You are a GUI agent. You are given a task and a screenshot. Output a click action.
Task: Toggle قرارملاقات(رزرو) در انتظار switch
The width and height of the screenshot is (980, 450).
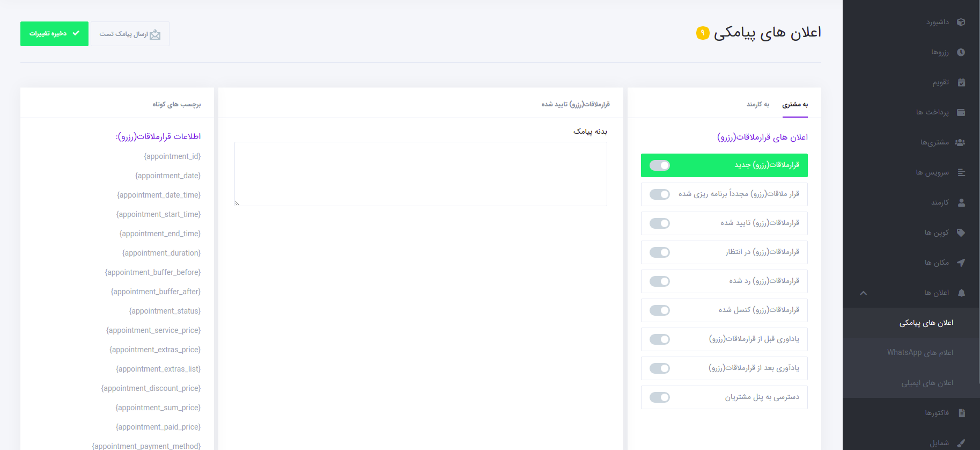click(x=660, y=252)
